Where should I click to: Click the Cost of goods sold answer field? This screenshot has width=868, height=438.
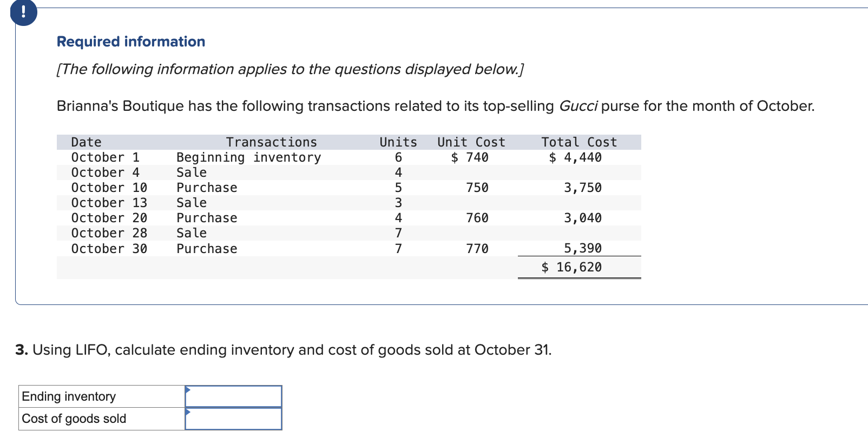(x=234, y=419)
